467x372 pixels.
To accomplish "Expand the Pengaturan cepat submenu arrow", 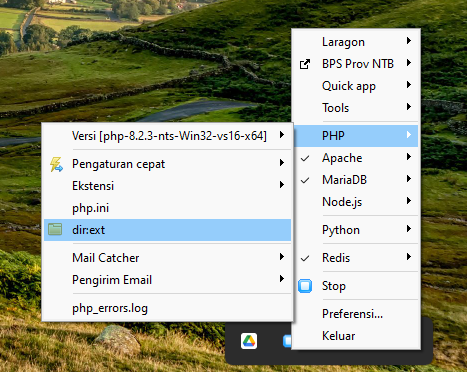I will [282, 163].
